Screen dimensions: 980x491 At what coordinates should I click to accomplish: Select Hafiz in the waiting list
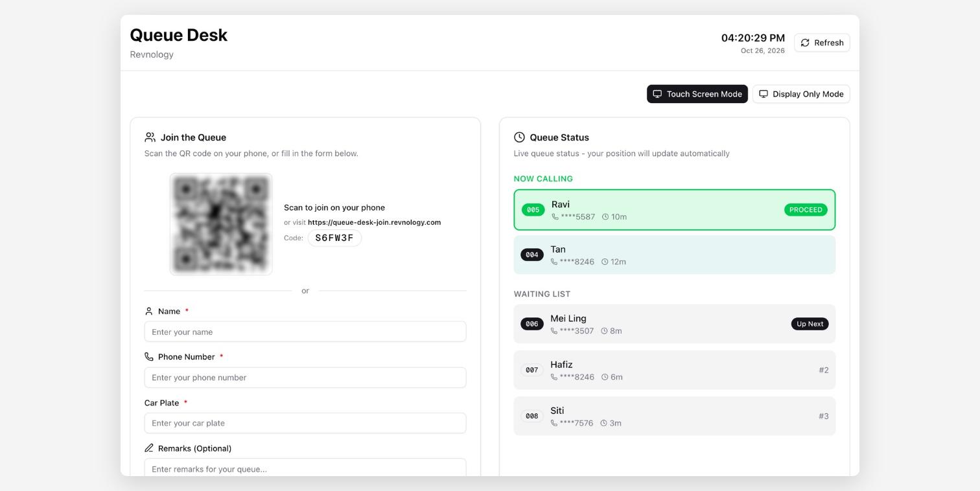click(x=561, y=365)
